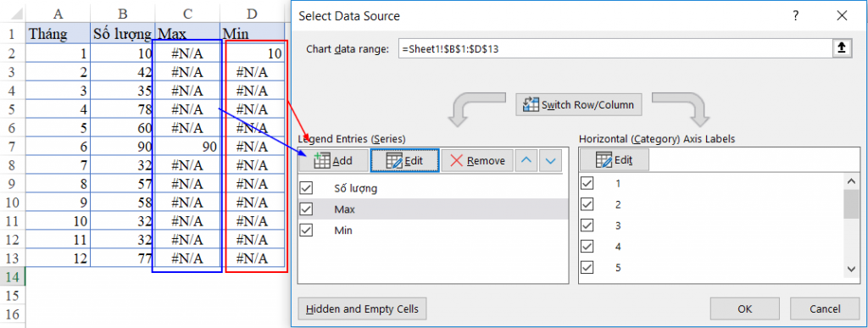Edit horizontal category axis labels
This screenshot has width=868, height=328.
coord(615,160)
